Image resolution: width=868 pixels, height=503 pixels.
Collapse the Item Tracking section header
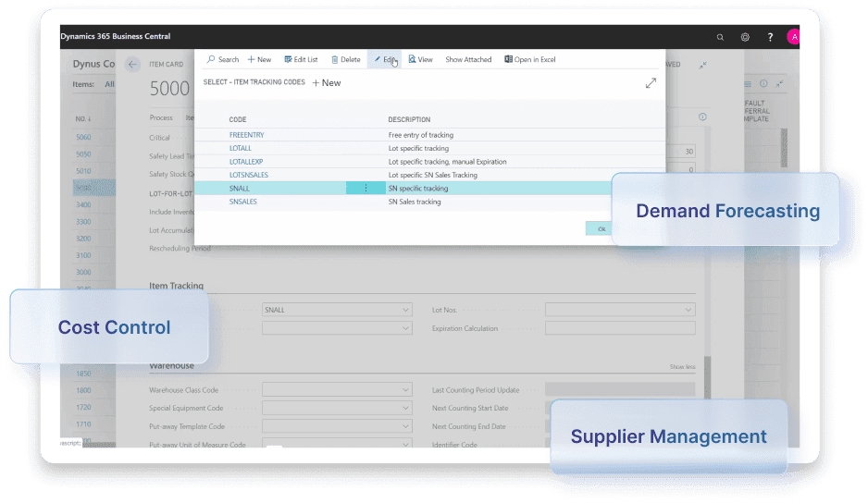(x=176, y=286)
